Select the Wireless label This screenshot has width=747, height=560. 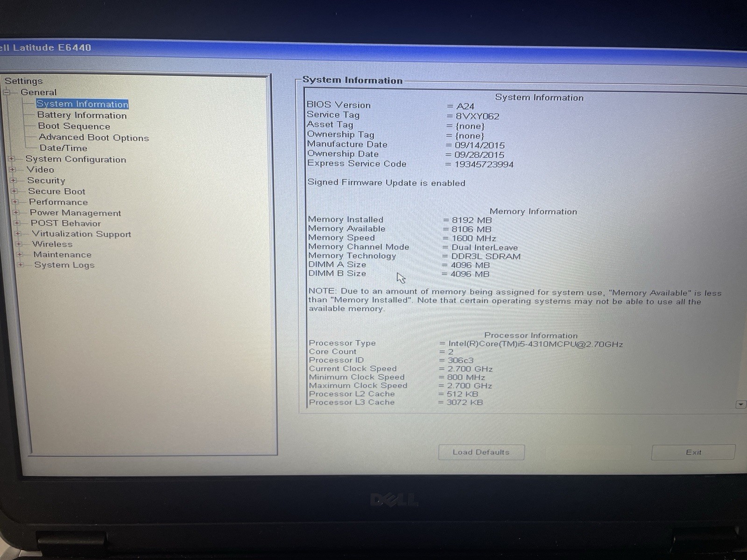click(x=52, y=244)
